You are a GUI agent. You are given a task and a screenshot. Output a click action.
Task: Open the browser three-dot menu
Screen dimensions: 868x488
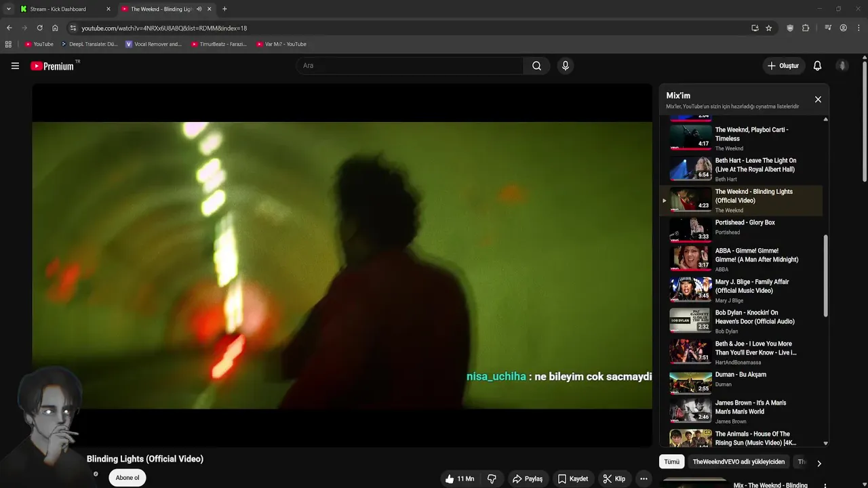click(859, 28)
